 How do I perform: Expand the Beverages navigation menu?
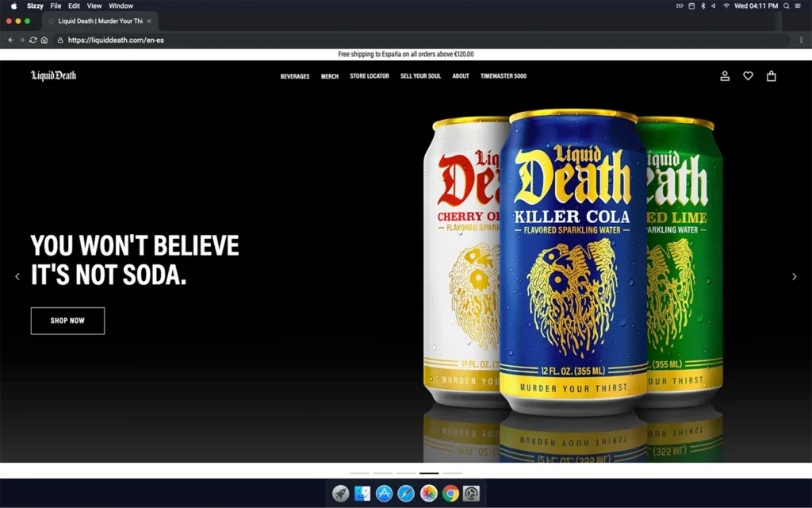(295, 77)
